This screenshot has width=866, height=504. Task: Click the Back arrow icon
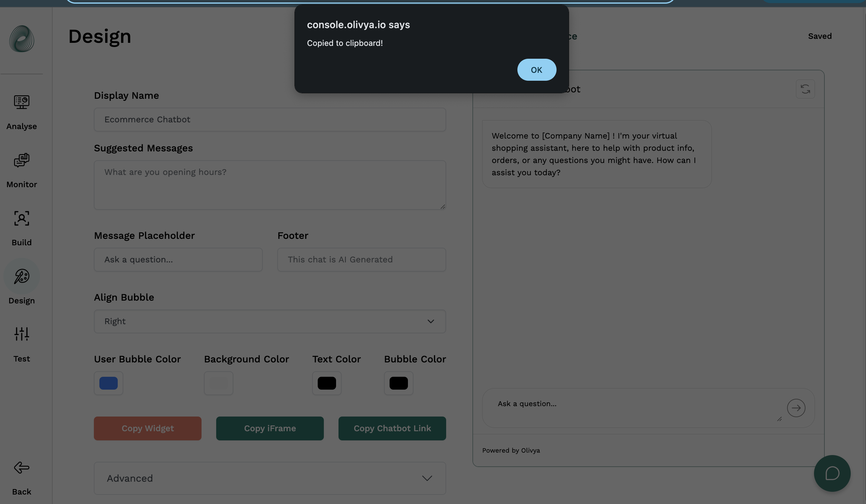click(22, 468)
